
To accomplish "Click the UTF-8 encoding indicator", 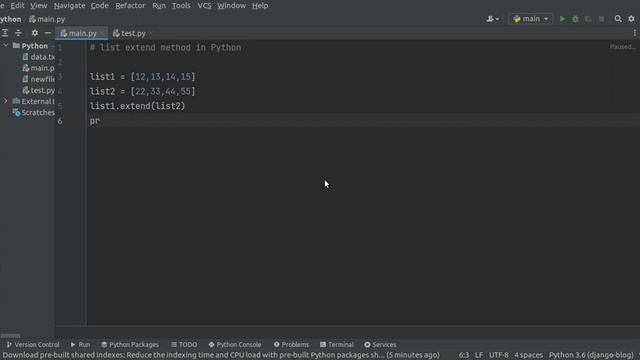I will coord(498,355).
